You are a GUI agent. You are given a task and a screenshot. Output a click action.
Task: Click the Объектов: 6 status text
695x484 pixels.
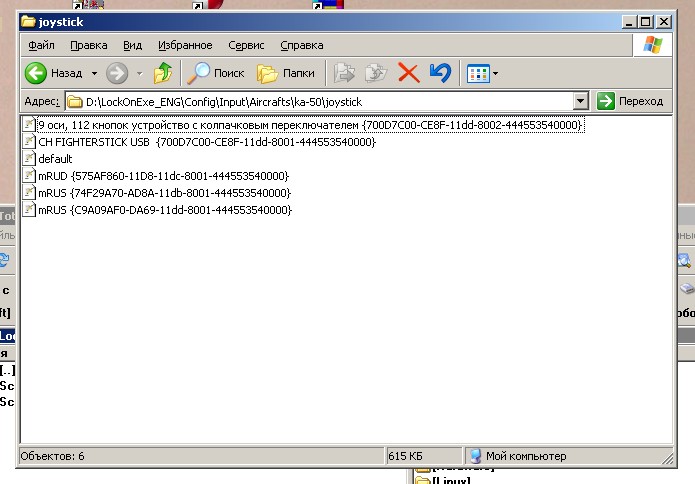(52, 456)
